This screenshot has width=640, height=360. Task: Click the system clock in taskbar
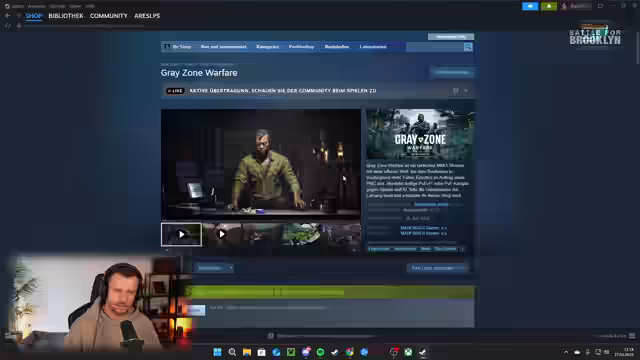coord(624,352)
